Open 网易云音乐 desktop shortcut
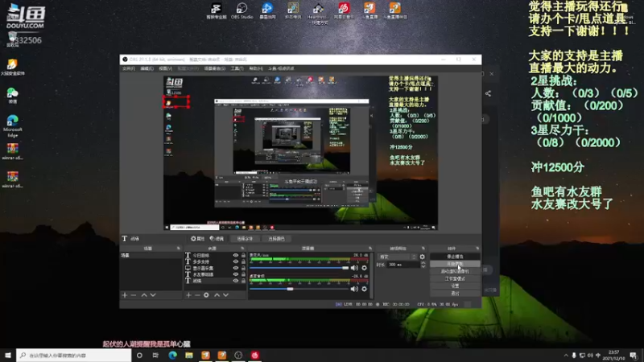Screen dimensions: 644x362 [344, 11]
